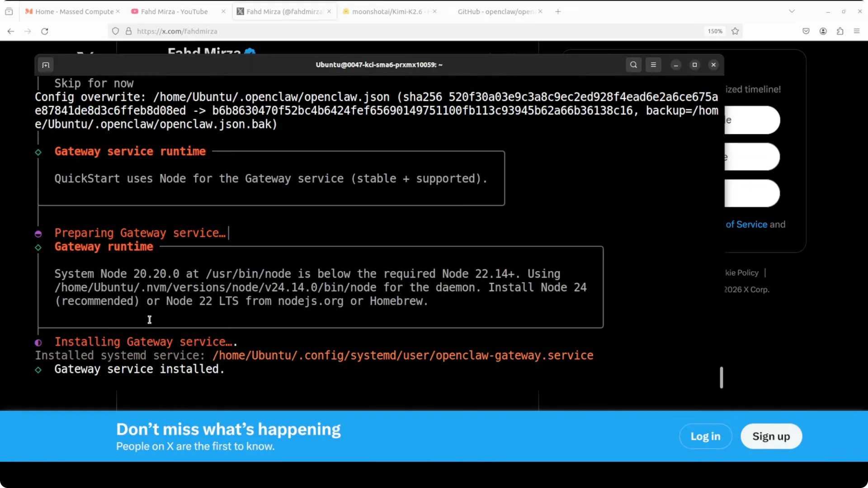Click the terminal title Ubuntu@0047 text
Viewport: 868px width, 488px height.
(x=379, y=65)
